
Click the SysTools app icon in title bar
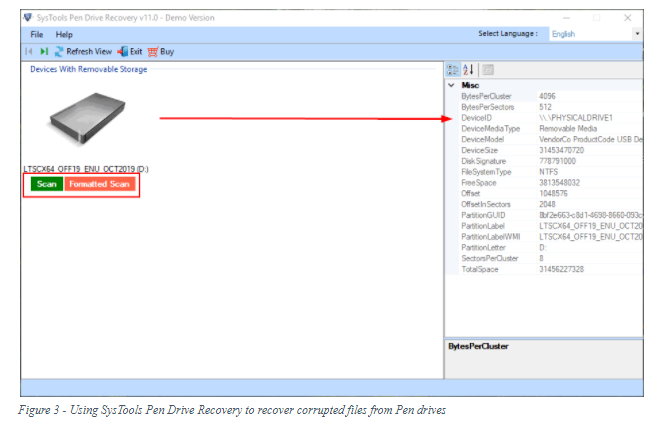click(x=28, y=17)
